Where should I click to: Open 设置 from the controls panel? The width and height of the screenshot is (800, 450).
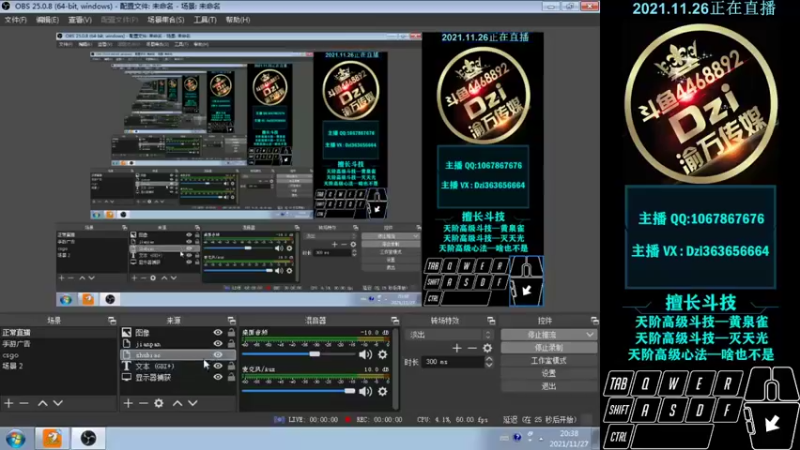coord(548,373)
